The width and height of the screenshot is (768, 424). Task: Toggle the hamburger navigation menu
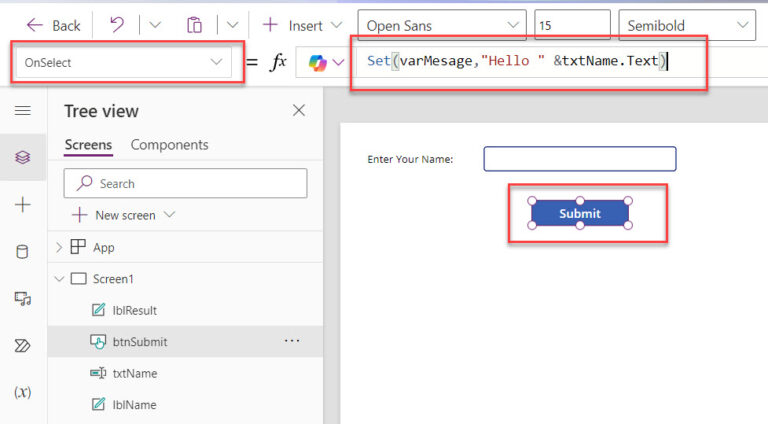point(23,111)
